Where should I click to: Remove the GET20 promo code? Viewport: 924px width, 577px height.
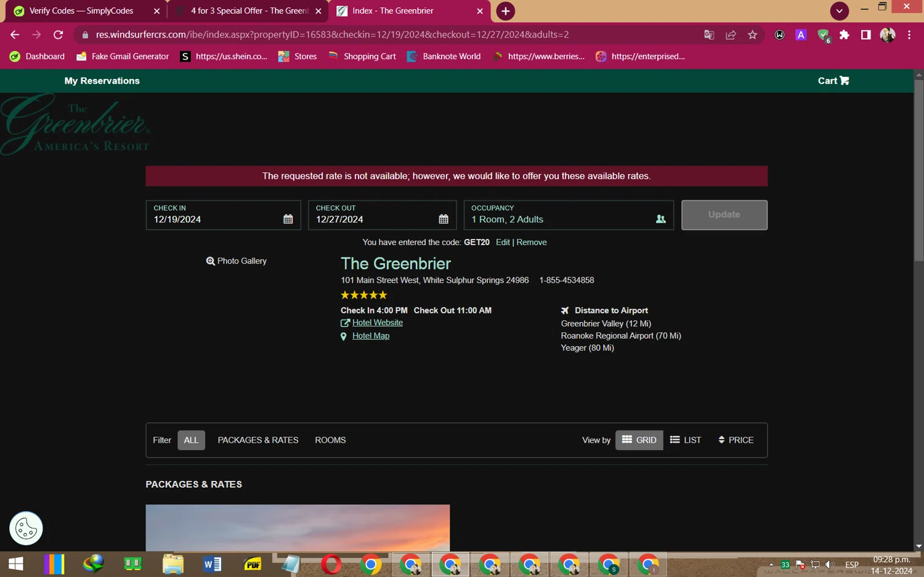(532, 243)
